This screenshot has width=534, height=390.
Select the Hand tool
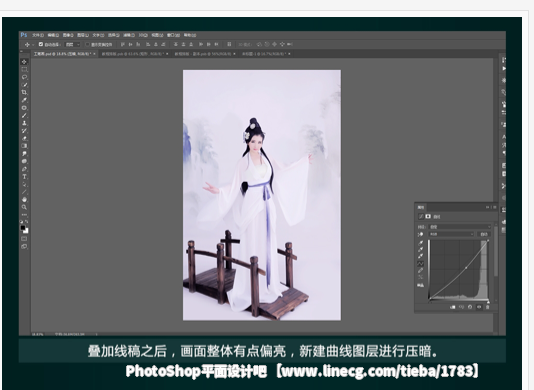click(x=24, y=199)
